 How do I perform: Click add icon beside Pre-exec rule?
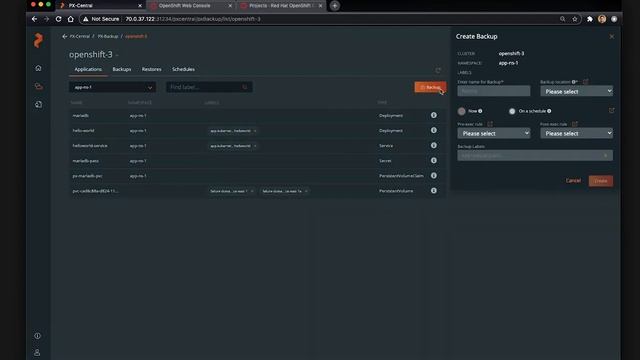coord(490,124)
